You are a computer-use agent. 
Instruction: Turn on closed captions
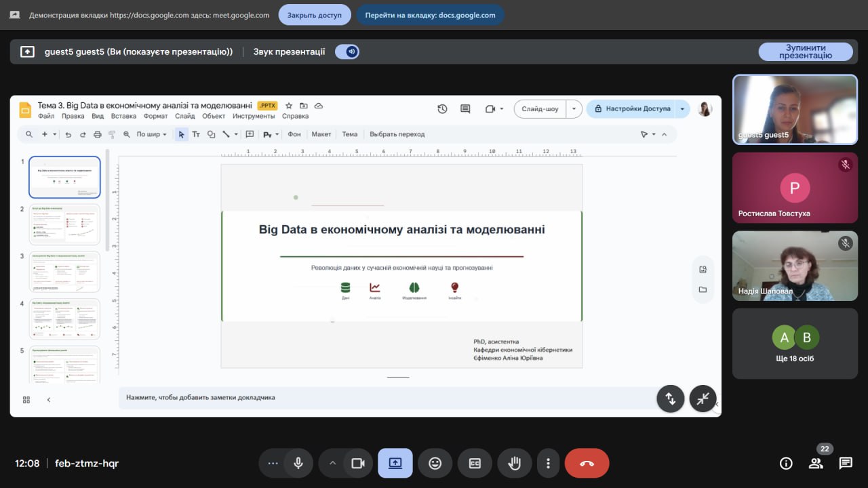tap(475, 464)
